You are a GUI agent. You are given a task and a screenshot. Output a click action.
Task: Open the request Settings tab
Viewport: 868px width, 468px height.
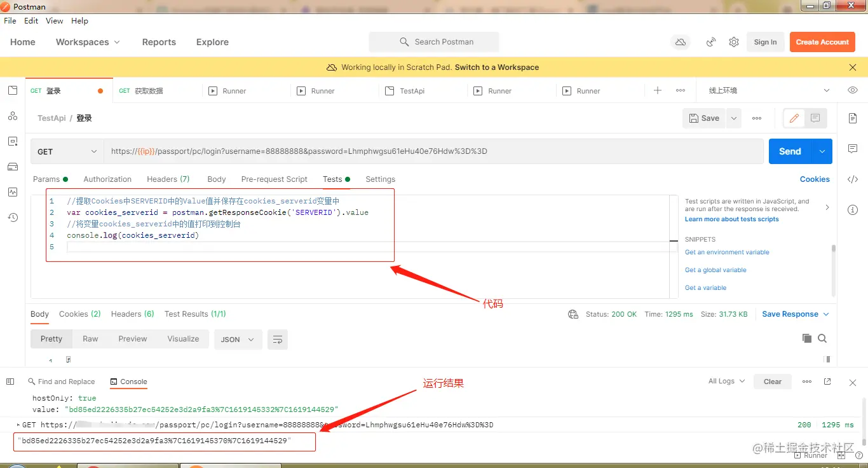click(380, 179)
